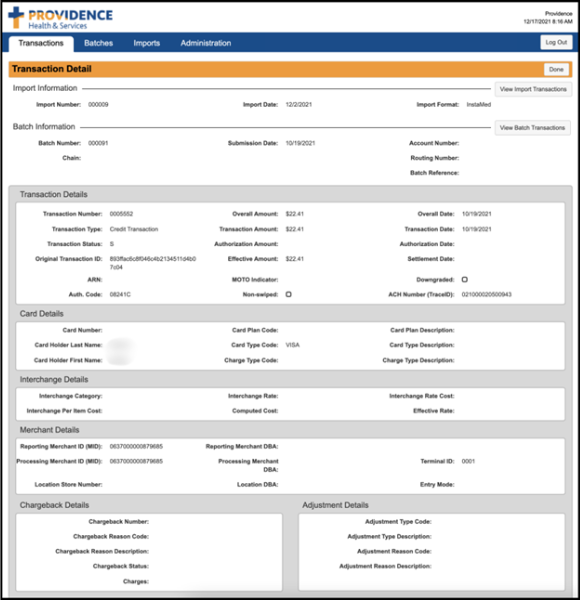
Task: Select the import date 12/2/2021
Action: point(299,104)
